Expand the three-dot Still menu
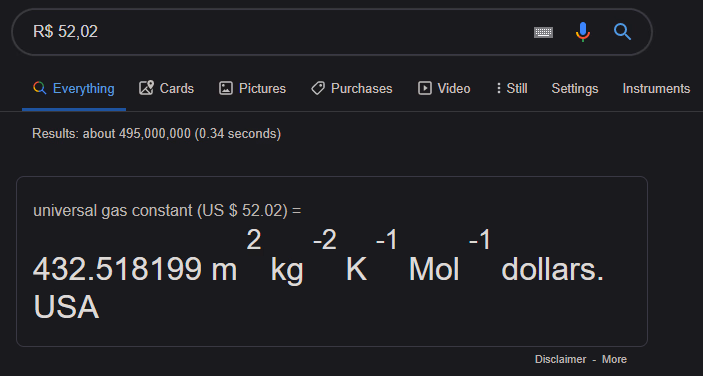This screenshot has height=376, width=703. click(x=512, y=88)
